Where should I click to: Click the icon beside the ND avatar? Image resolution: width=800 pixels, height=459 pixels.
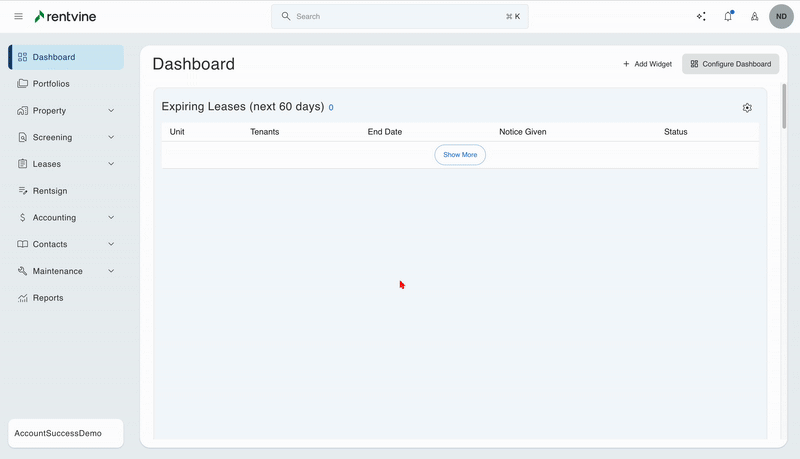point(754,17)
